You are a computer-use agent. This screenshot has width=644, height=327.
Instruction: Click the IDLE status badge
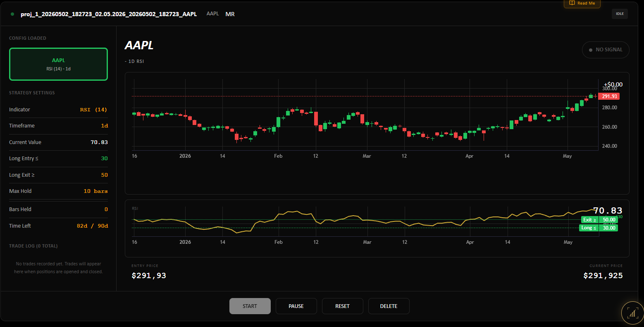(x=620, y=14)
